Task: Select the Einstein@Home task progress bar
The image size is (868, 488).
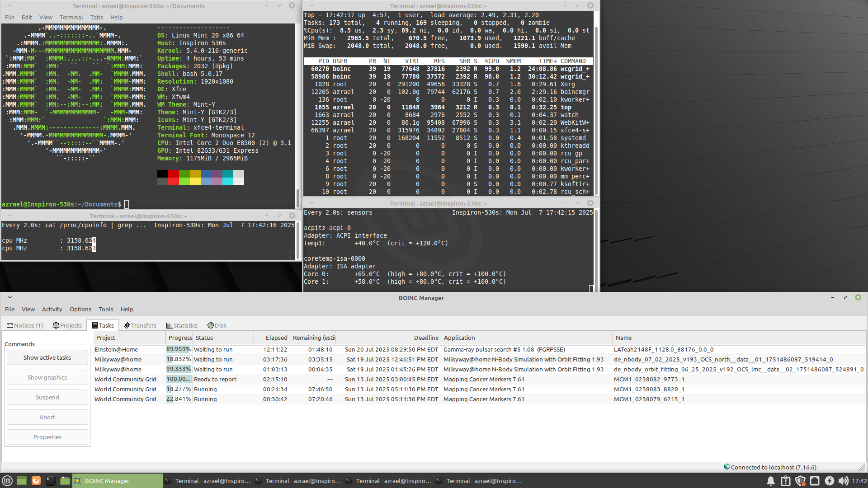Action: 179,349
